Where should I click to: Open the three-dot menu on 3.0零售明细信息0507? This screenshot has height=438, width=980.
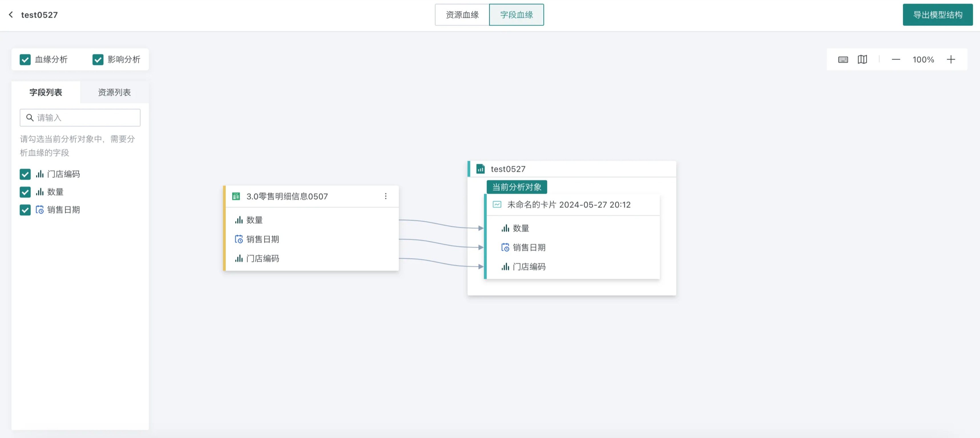point(385,196)
